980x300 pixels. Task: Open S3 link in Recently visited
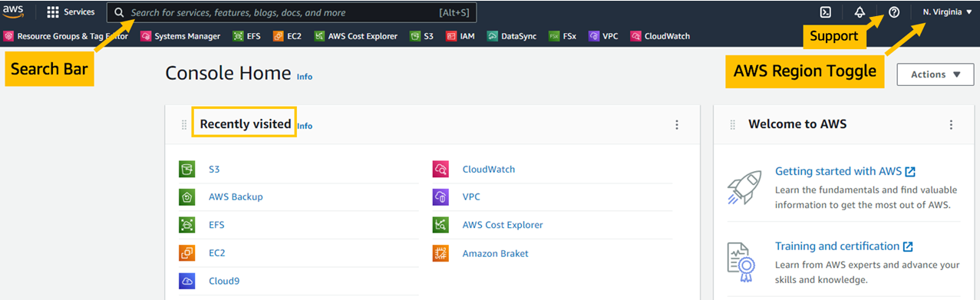(x=214, y=169)
